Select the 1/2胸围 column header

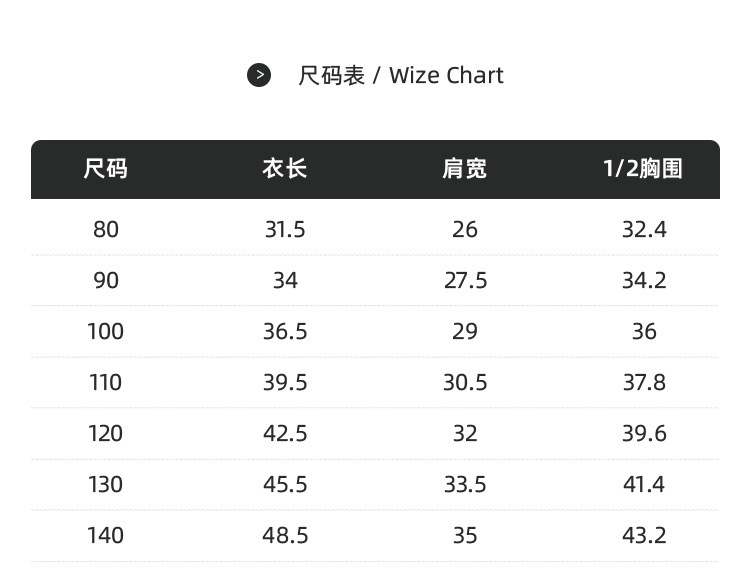click(x=643, y=169)
